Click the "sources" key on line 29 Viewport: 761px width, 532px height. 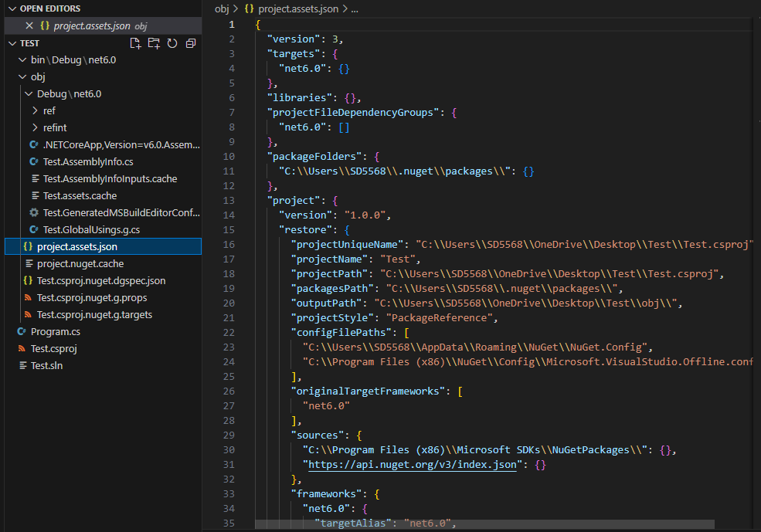[x=318, y=435]
